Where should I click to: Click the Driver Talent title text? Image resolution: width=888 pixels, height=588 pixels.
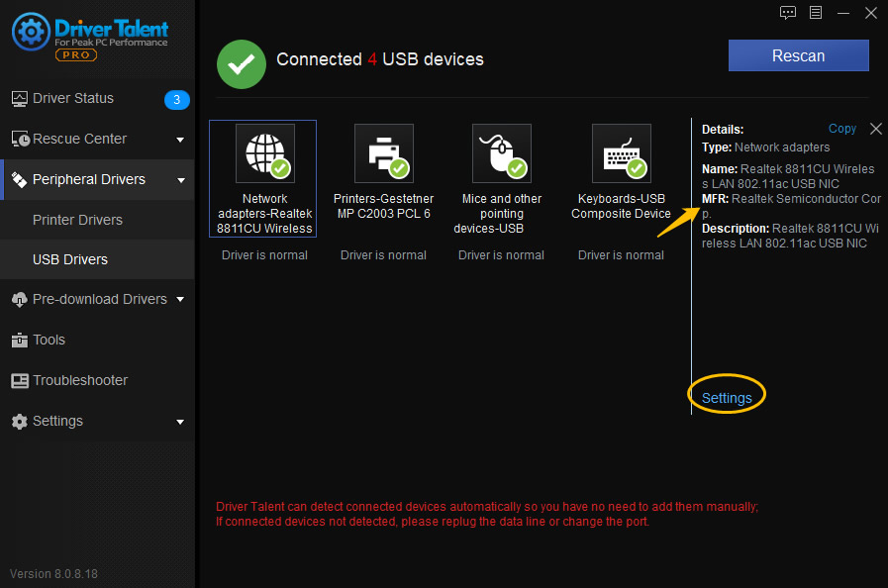[112, 28]
